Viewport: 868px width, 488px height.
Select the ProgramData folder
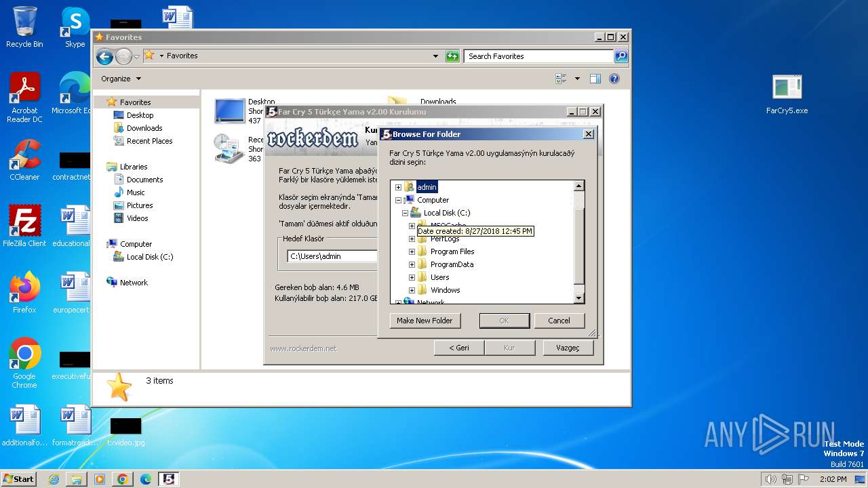pos(452,264)
